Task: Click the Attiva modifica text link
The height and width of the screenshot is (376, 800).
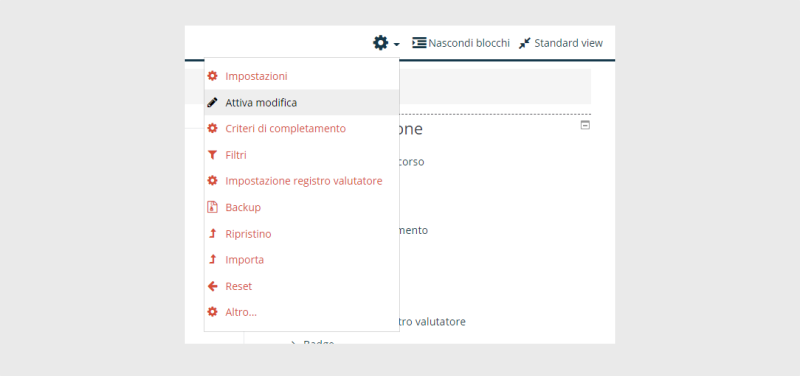Action: pos(261,103)
